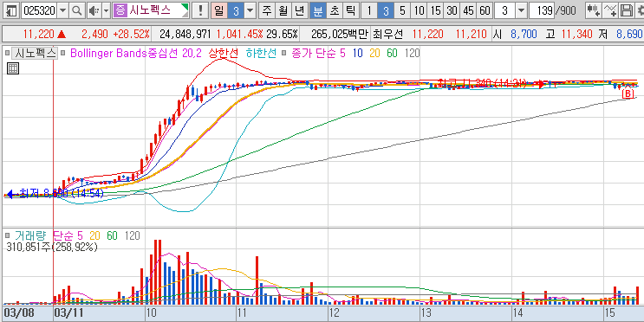Click the 최우선 best quote label
This screenshot has width=644, height=322.
(x=387, y=34)
